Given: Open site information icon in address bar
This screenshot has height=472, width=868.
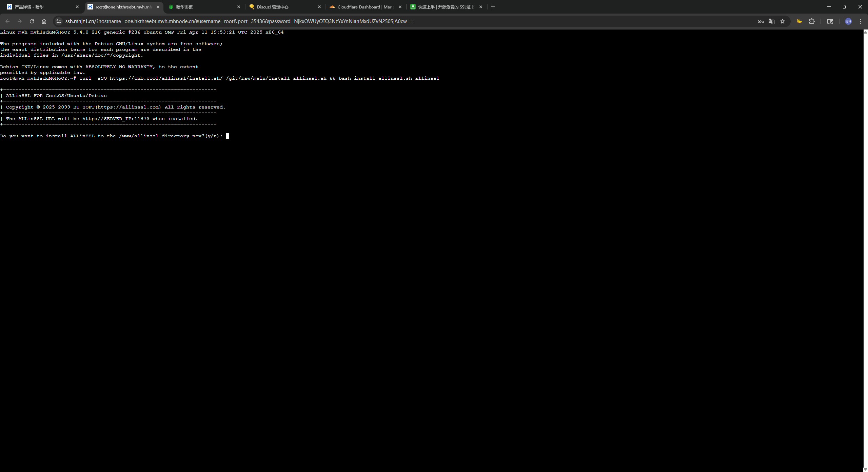Looking at the screenshot, I should click(x=59, y=21).
